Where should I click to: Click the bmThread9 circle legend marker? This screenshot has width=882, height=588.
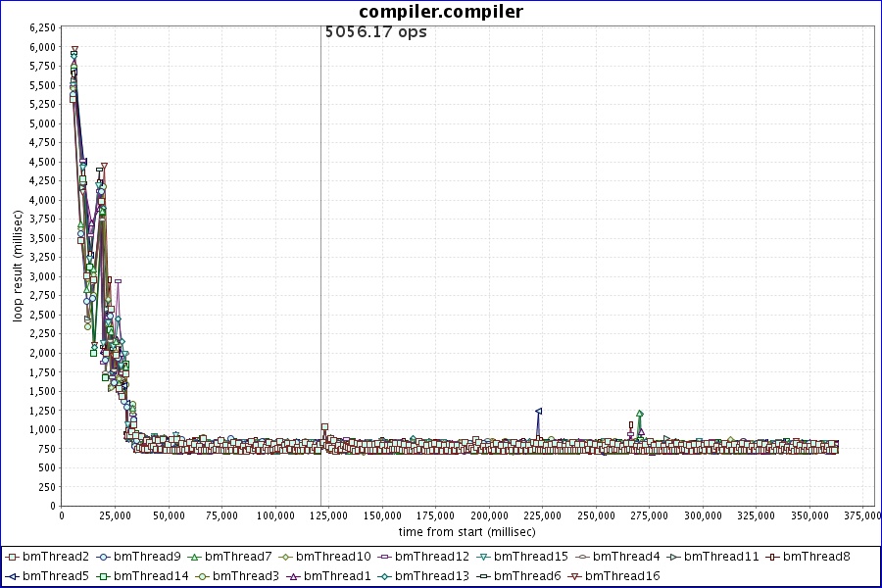point(104,557)
